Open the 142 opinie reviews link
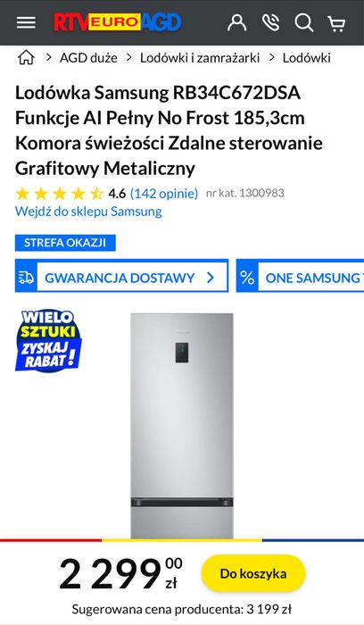The height and width of the screenshot is (625, 364). [164, 194]
